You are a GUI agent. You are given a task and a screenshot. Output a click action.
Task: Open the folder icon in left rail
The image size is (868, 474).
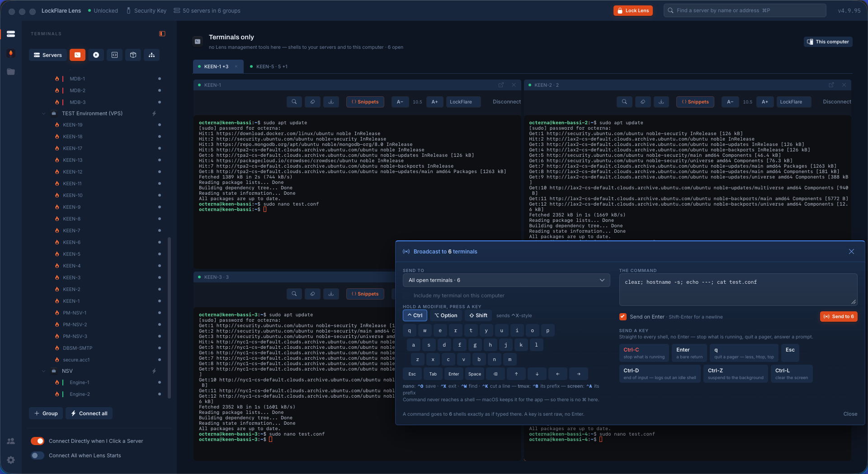point(11,72)
